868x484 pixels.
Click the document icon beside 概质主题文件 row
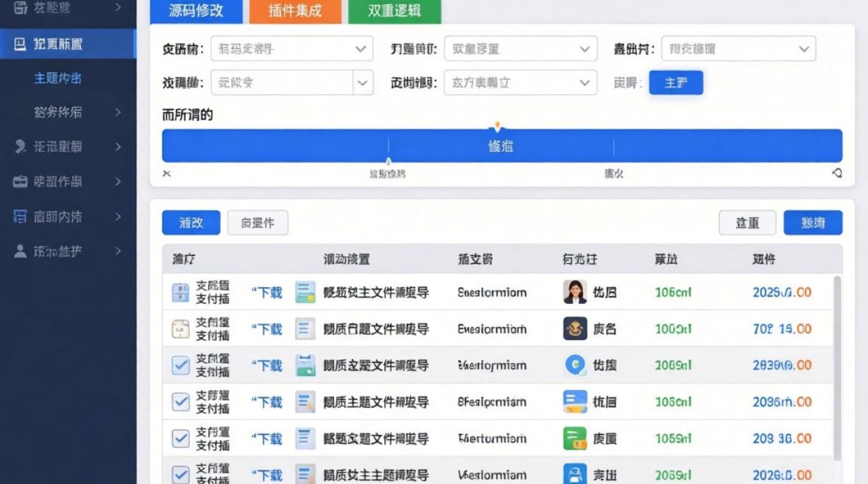point(305,401)
